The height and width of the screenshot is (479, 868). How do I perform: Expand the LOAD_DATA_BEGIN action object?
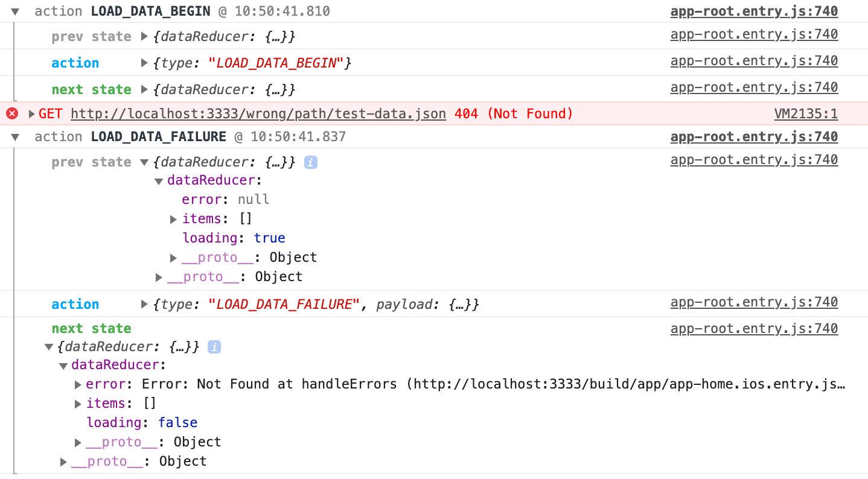point(144,63)
